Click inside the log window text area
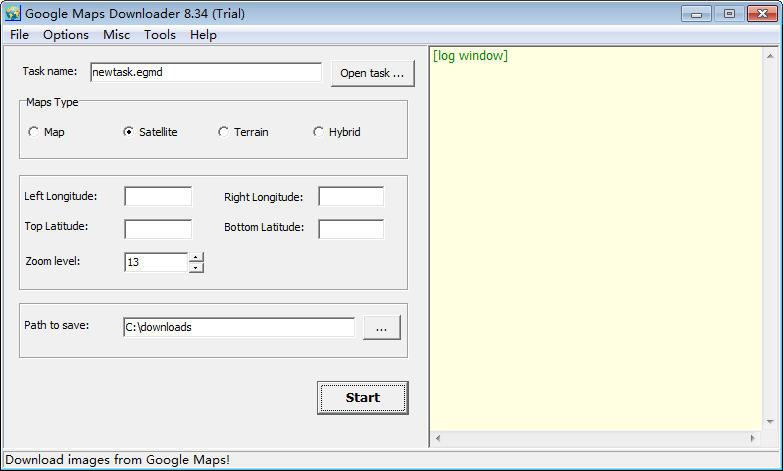The width and height of the screenshot is (783, 471). 596,240
